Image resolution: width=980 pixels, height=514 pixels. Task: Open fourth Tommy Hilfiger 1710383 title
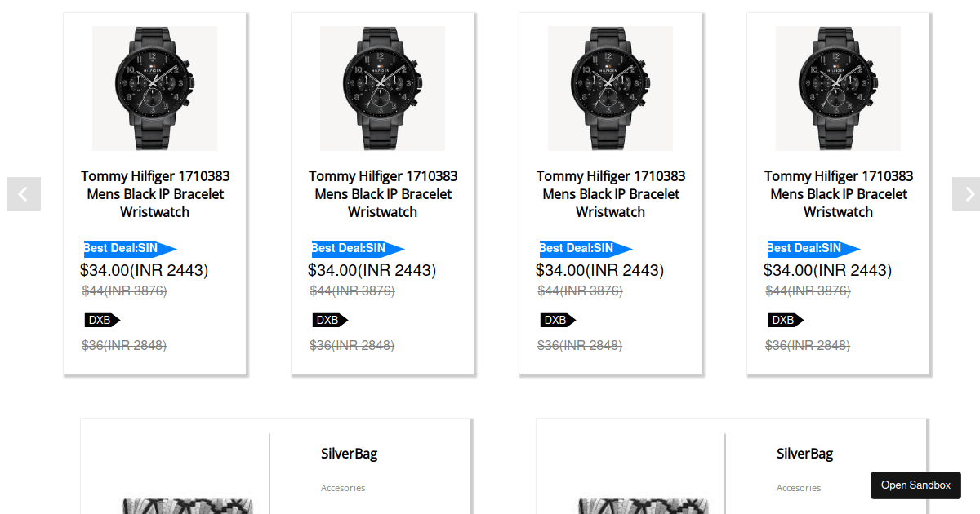(839, 194)
